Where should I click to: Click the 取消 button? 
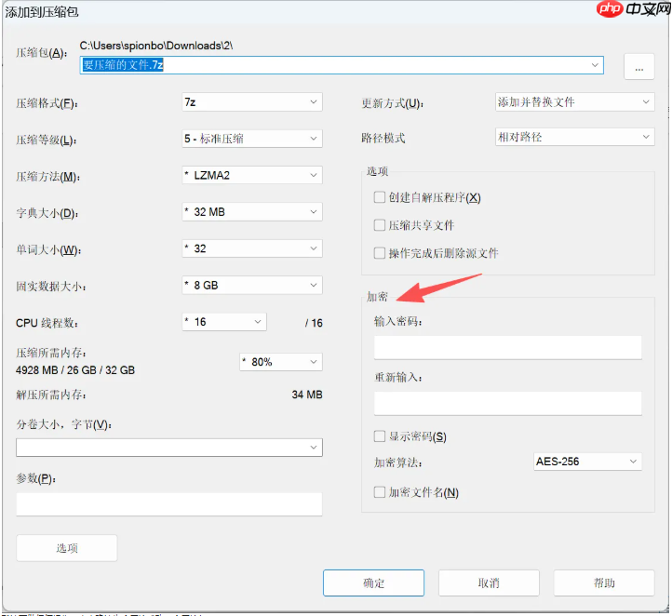click(489, 583)
